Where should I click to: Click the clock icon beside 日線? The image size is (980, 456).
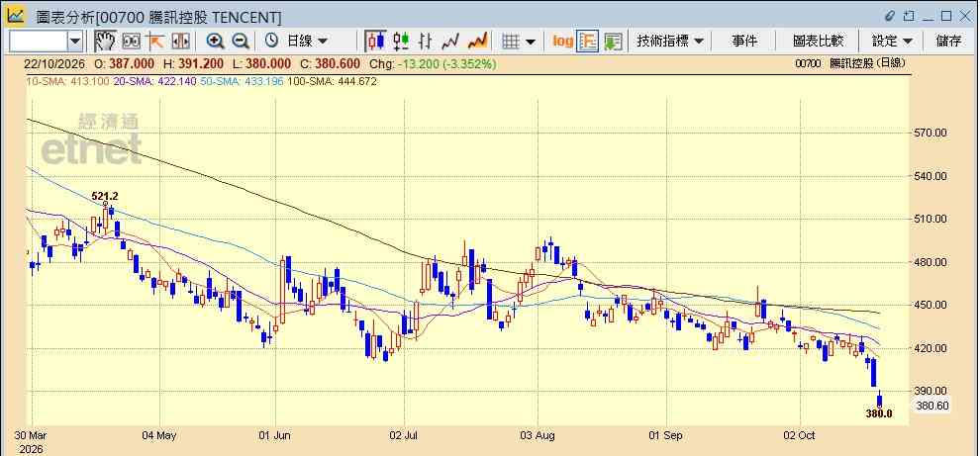tap(271, 42)
